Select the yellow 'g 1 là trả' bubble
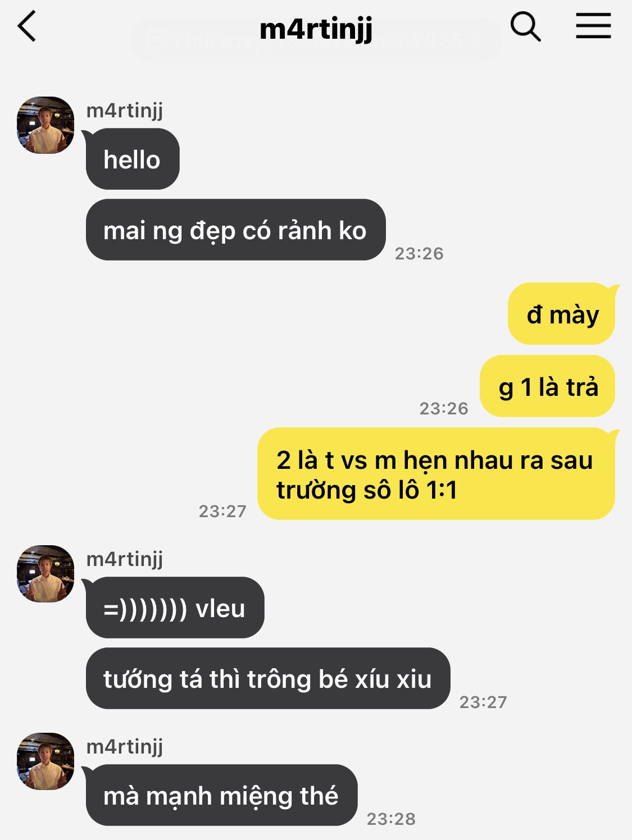 pos(548,386)
